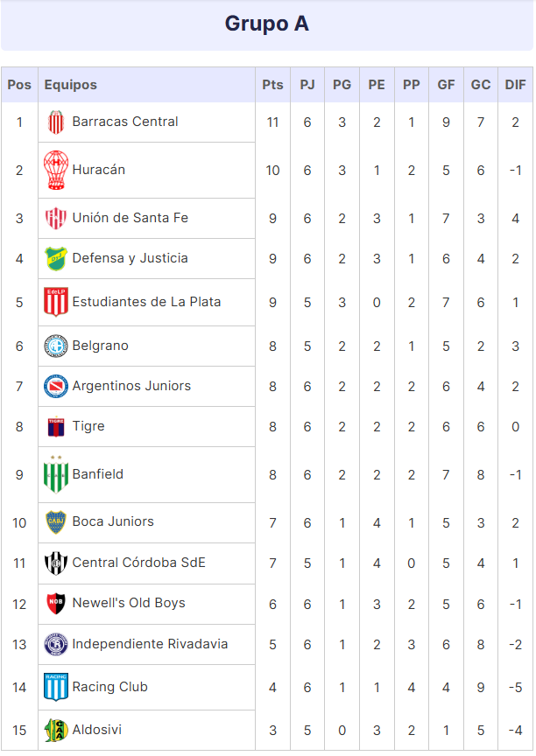
Task: Click the Boca Juniors CABJ shield
Action: pos(56,522)
